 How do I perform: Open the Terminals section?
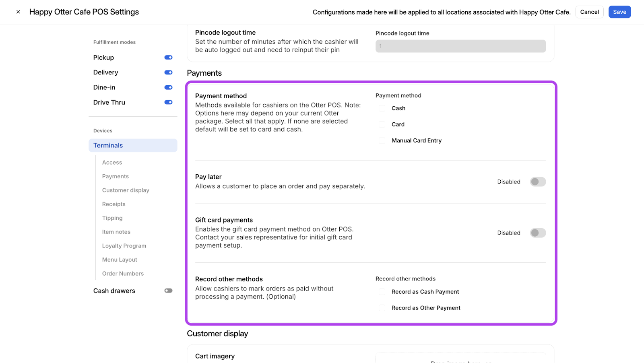coord(133,145)
